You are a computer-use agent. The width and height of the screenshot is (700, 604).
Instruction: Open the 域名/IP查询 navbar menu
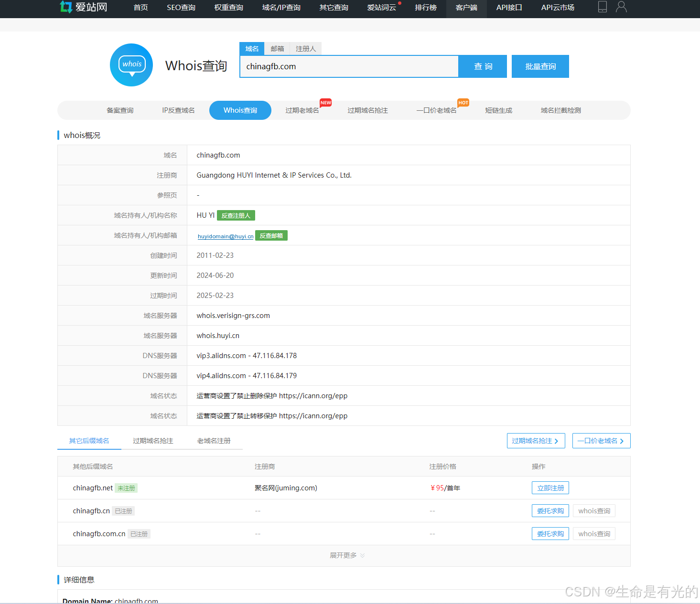point(281,8)
